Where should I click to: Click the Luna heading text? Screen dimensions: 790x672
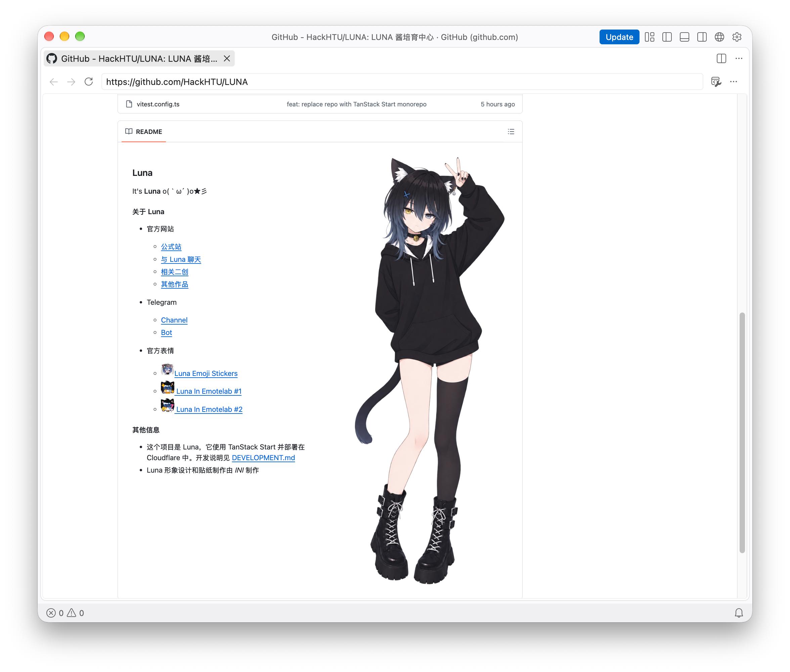click(x=142, y=173)
